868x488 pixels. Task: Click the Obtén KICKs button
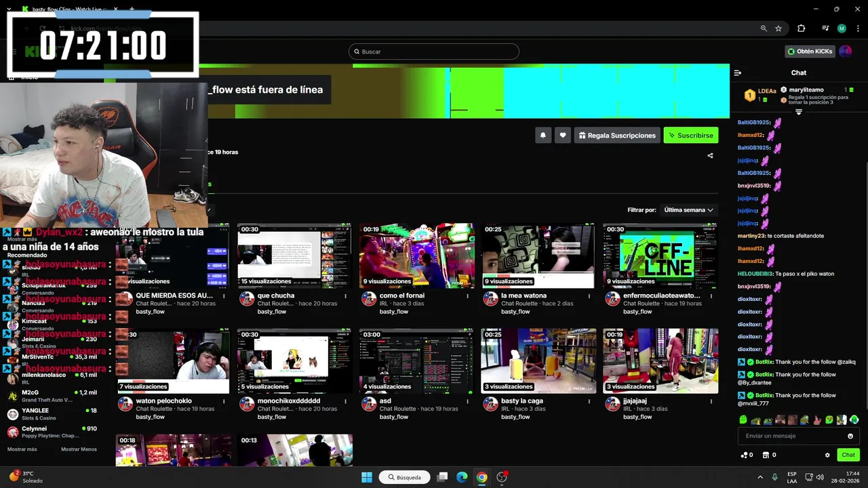(810, 52)
